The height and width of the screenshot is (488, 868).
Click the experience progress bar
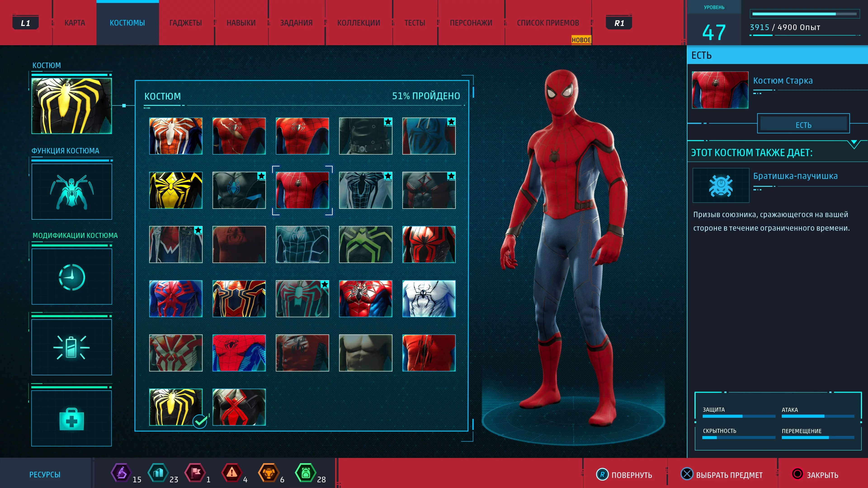(804, 14)
